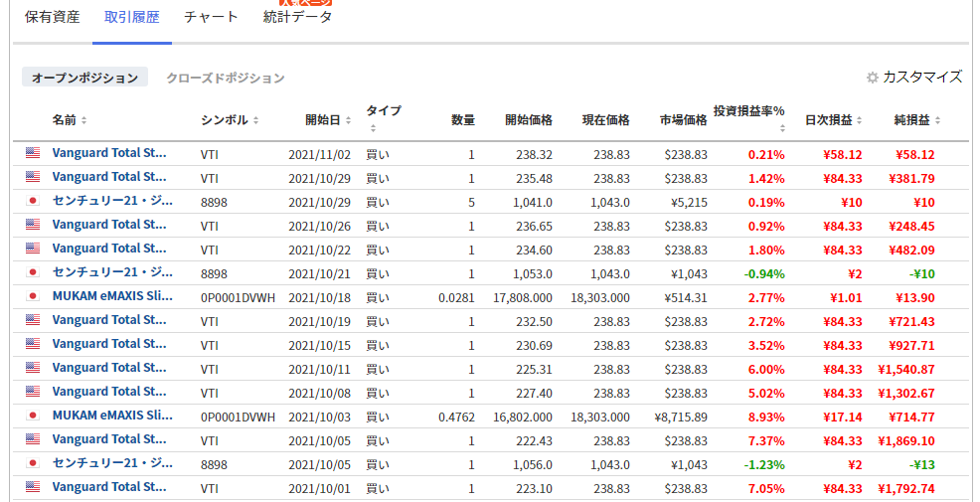
Task: Click Japan flag on 2021/10/03 MUKAM row
Action: point(33,416)
